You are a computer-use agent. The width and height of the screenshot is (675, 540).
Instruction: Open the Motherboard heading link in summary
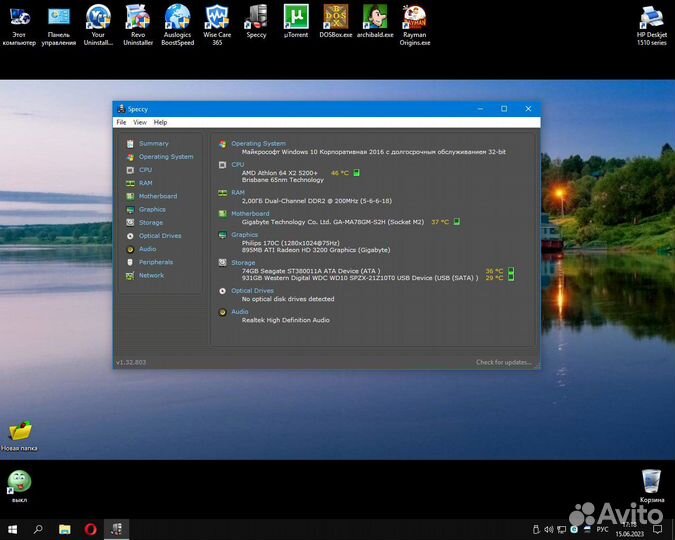(250, 214)
